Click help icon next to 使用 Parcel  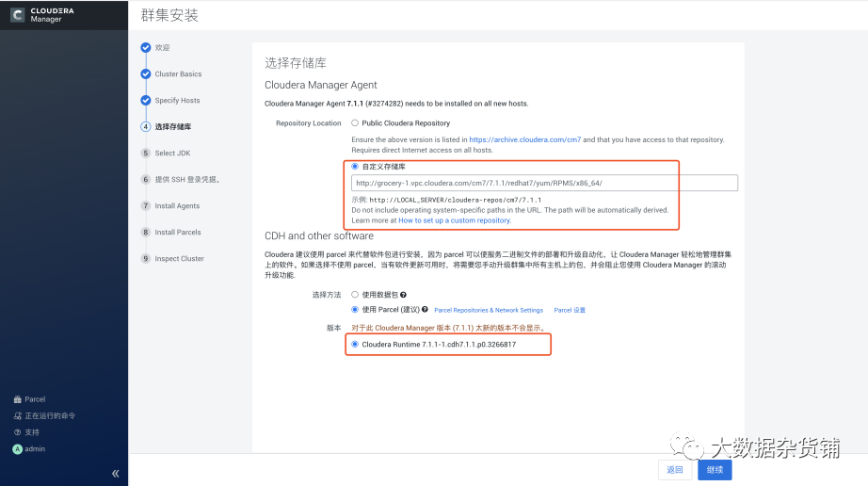click(x=425, y=310)
